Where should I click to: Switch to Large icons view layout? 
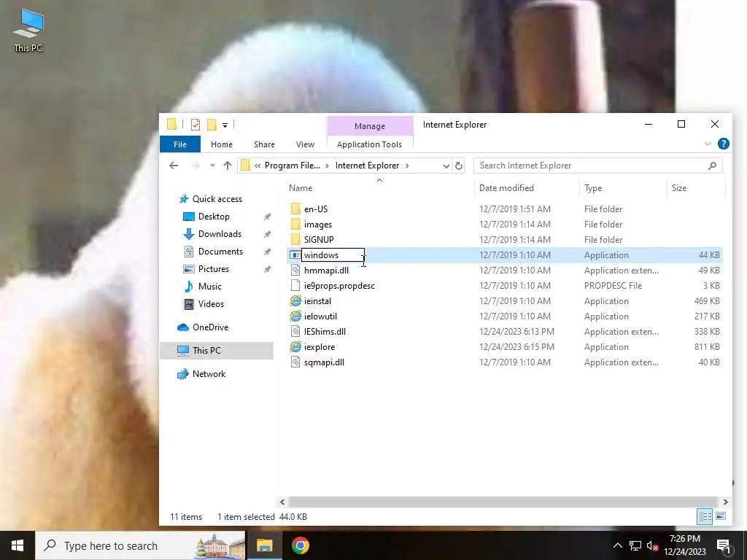point(721,516)
